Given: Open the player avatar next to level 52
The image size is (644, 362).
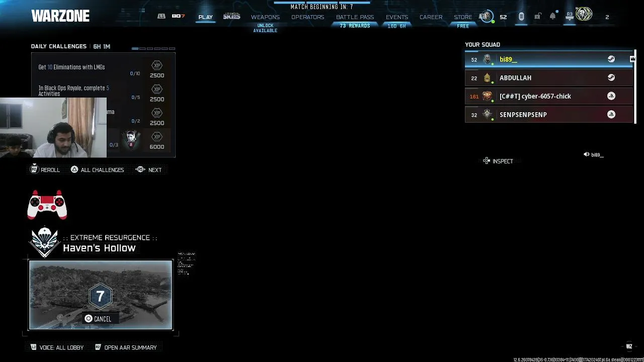Looking at the screenshot, I should click(486, 17).
